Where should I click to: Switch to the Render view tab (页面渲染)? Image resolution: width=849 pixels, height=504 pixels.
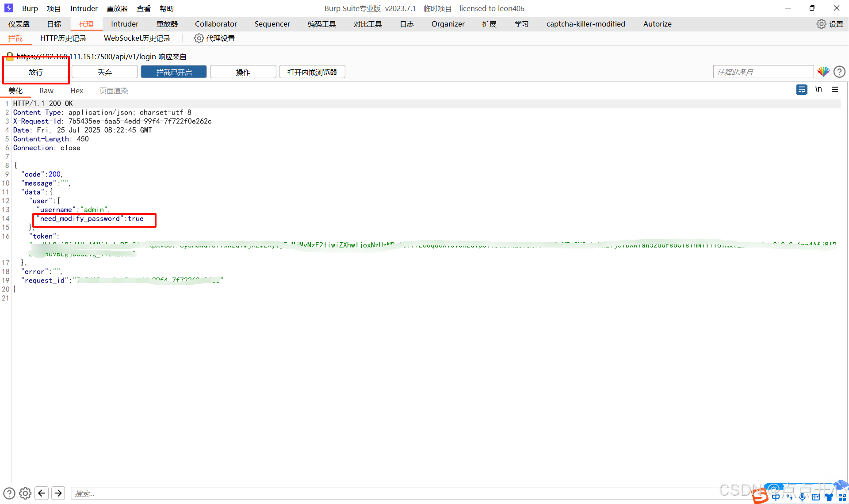[x=114, y=91]
